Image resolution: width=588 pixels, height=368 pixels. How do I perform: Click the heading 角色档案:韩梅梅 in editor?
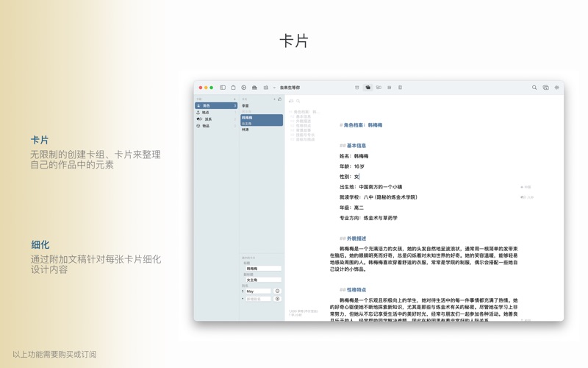363,125
